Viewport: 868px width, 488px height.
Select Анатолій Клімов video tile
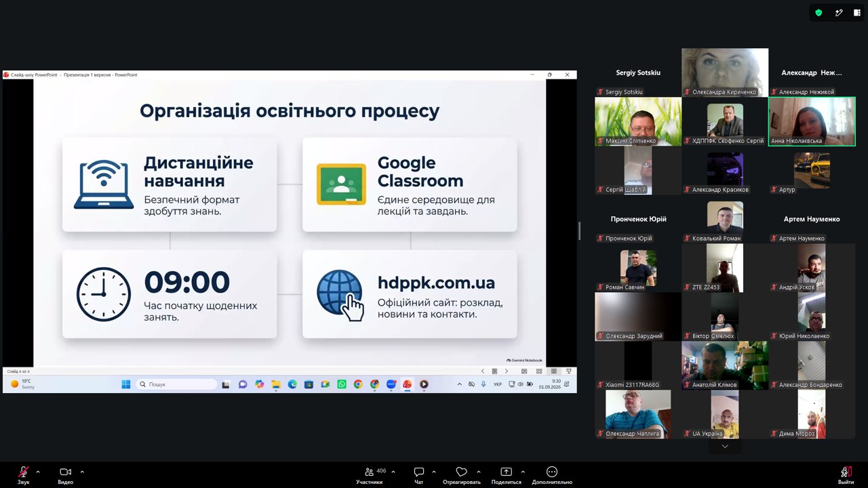tap(725, 365)
